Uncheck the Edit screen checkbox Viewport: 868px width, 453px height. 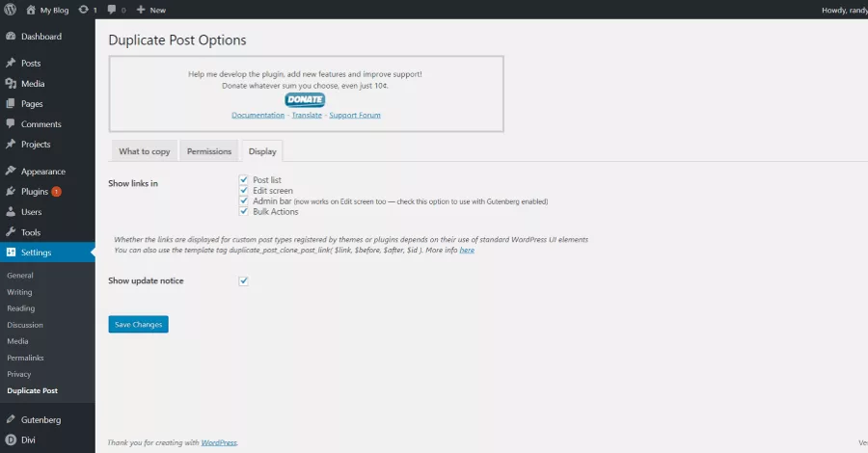coord(244,190)
